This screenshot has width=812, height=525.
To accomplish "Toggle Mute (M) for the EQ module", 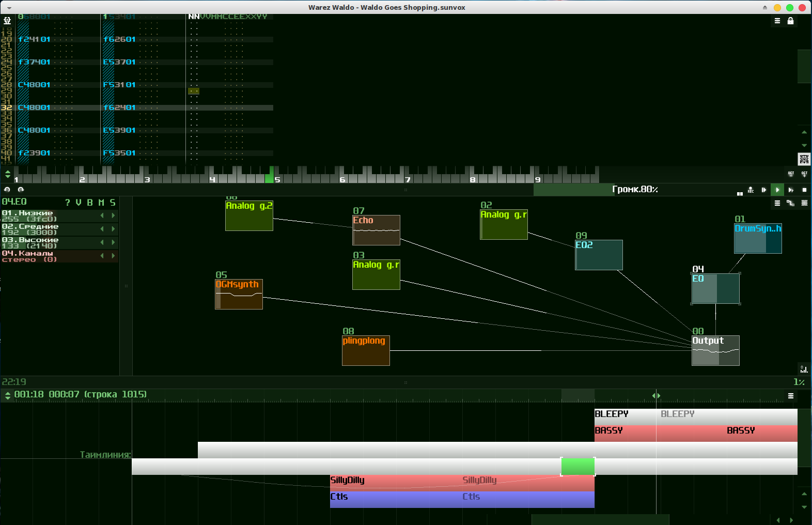I will pyautogui.click(x=101, y=203).
